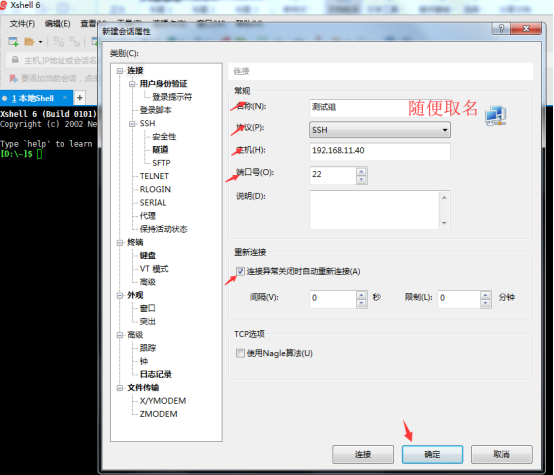Image resolution: width=554 pixels, height=475 pixels.
Task: Select SFTP in the category tree
Action: point(161,163)
